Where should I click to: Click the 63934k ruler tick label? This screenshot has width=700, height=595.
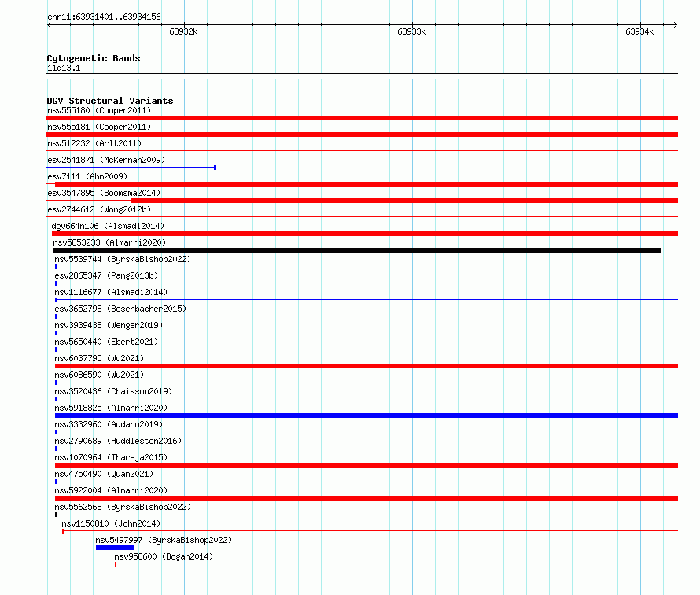(639, 31)
